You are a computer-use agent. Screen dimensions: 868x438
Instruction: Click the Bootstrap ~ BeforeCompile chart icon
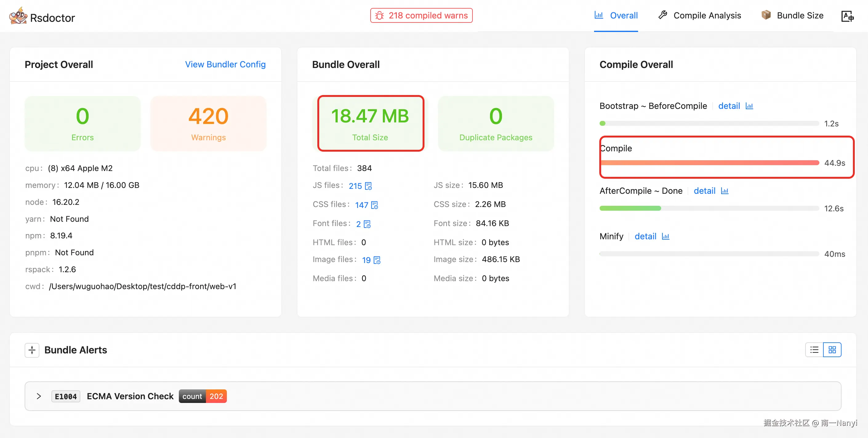pyautogui.click(x=749, y=106)
